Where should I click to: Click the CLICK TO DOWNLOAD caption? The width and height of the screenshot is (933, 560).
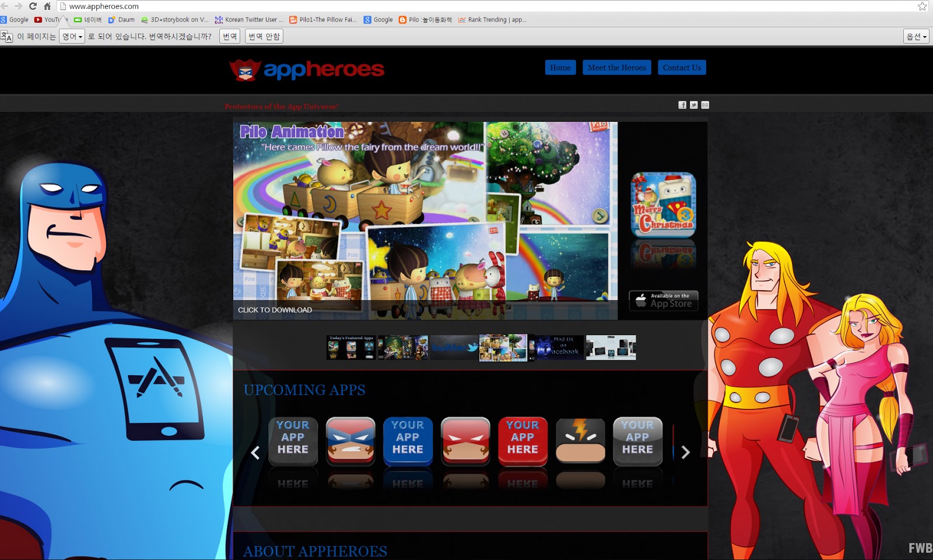275,310
